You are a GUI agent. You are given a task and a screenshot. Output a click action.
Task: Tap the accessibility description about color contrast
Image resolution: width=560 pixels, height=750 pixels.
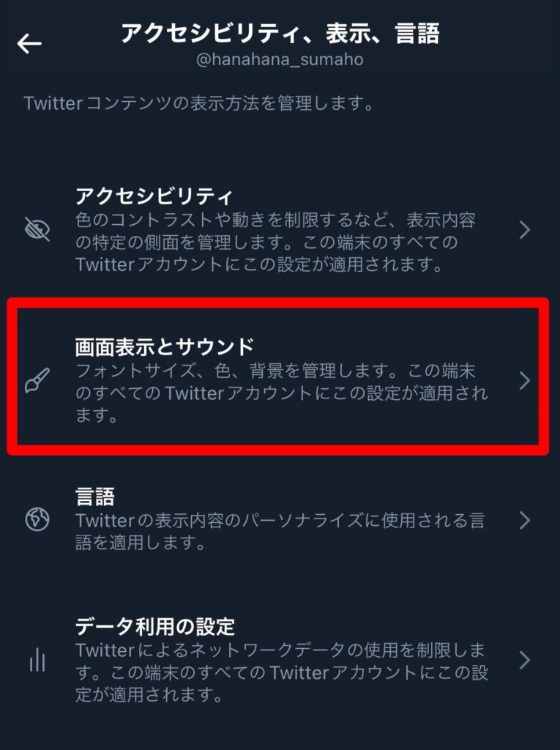[x=275, y=242]
